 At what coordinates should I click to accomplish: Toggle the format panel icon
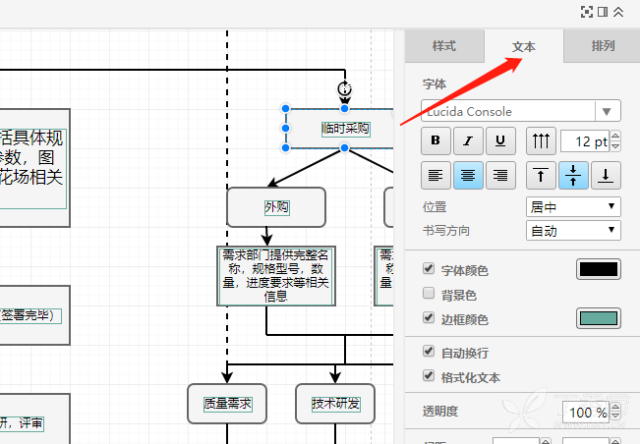[603, 12]
